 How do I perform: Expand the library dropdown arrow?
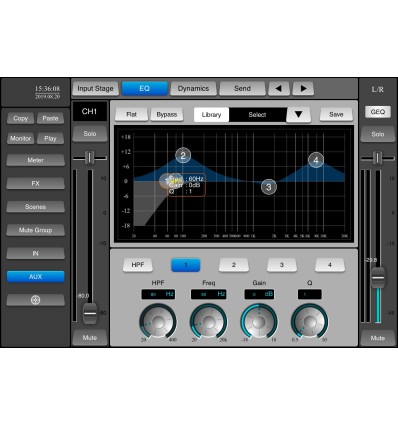click(299, 115)
